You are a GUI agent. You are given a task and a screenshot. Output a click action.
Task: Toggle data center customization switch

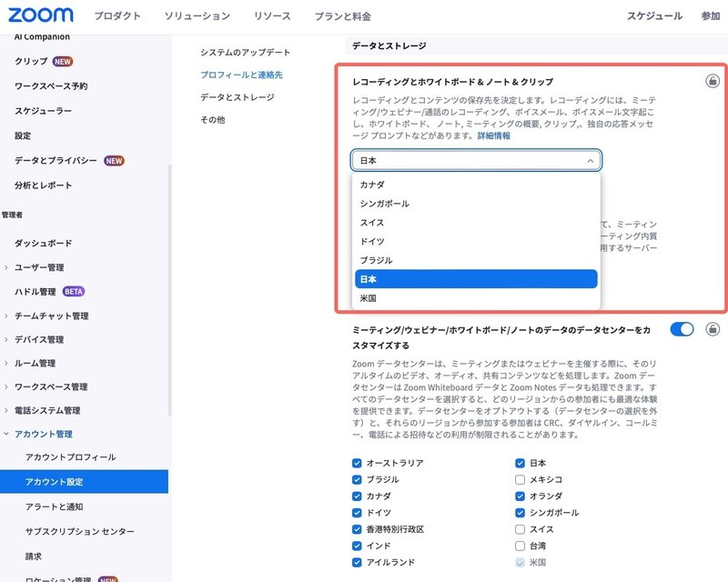coord(682,329)
